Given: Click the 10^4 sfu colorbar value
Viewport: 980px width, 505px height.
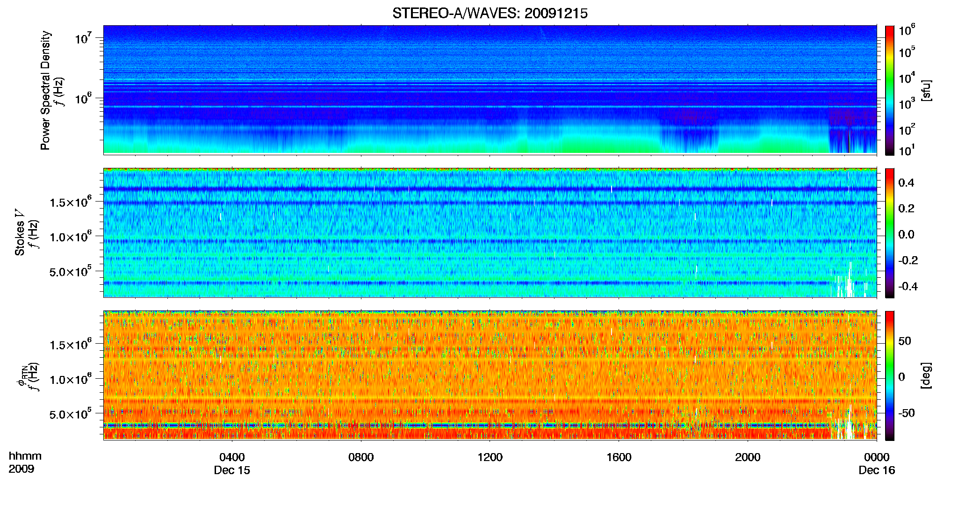Looking at the screenshot, I should [x=907, y=78].
